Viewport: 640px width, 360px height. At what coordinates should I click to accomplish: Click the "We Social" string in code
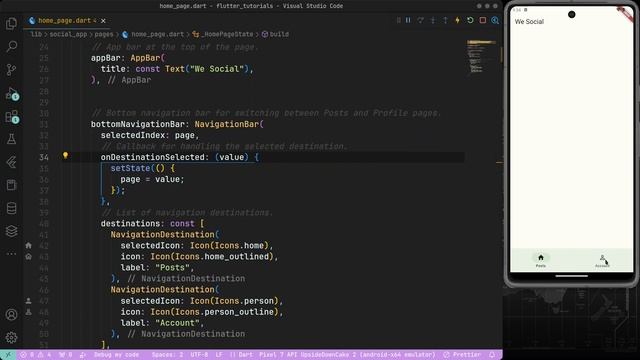[217, 69]
